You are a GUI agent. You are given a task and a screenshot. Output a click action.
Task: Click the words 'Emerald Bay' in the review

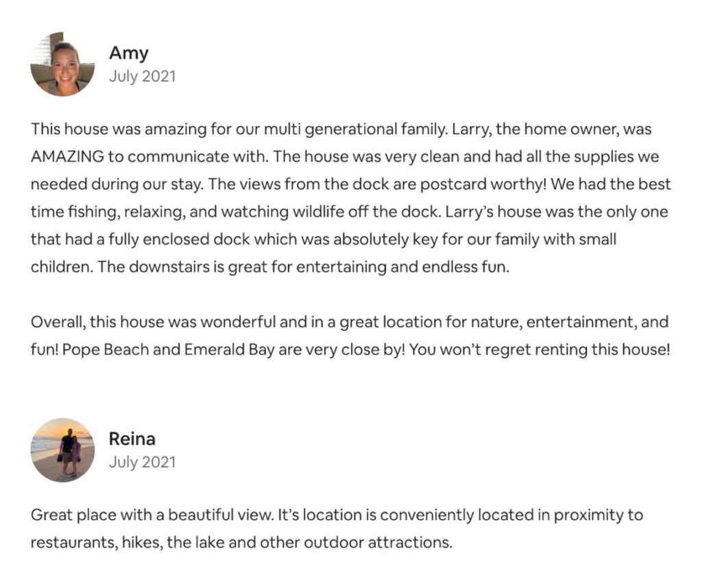(x=229, y=350)
